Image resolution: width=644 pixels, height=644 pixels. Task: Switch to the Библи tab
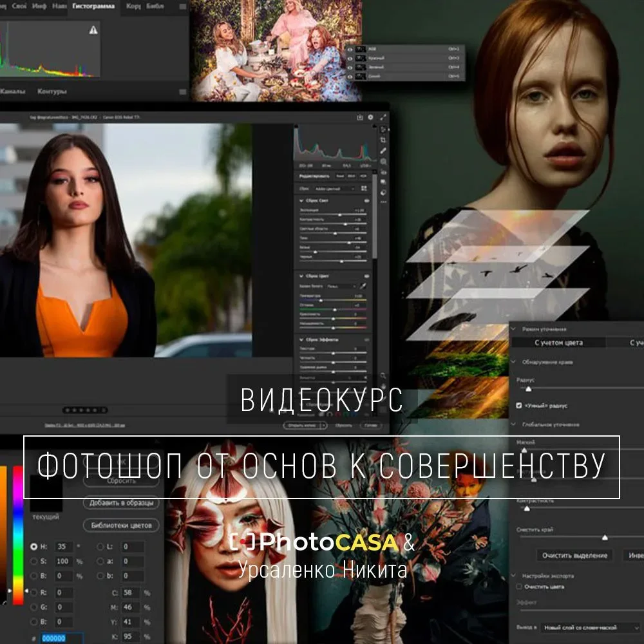click(155, 6)
